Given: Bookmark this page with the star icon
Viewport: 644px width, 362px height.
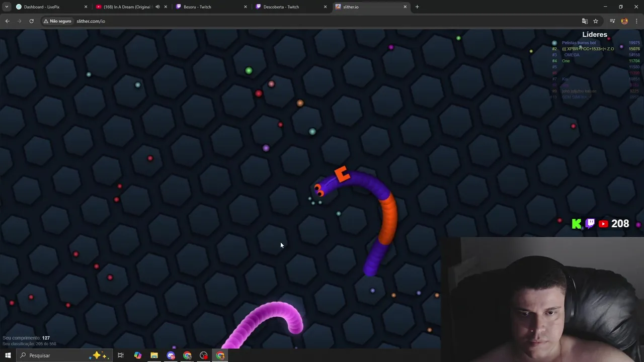Looking at the screenshot, I should pyautogui.click(x=596, y=21).
